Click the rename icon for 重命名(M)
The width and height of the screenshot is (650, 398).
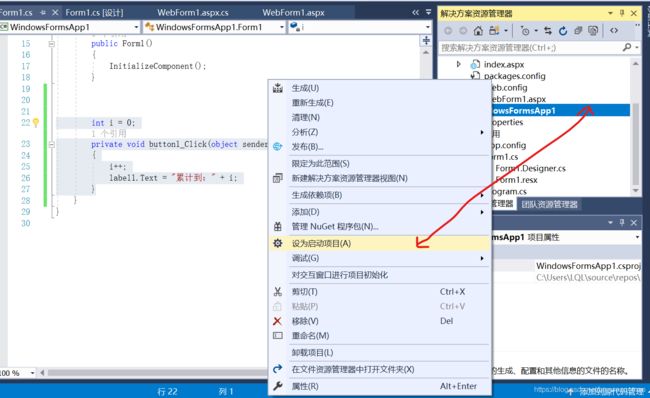(277, 335)
